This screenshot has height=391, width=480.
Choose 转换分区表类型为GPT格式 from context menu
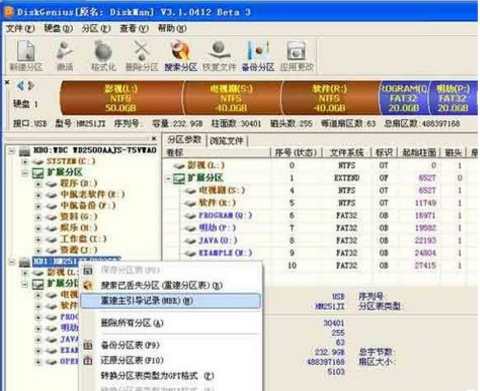tap(170, 376)
